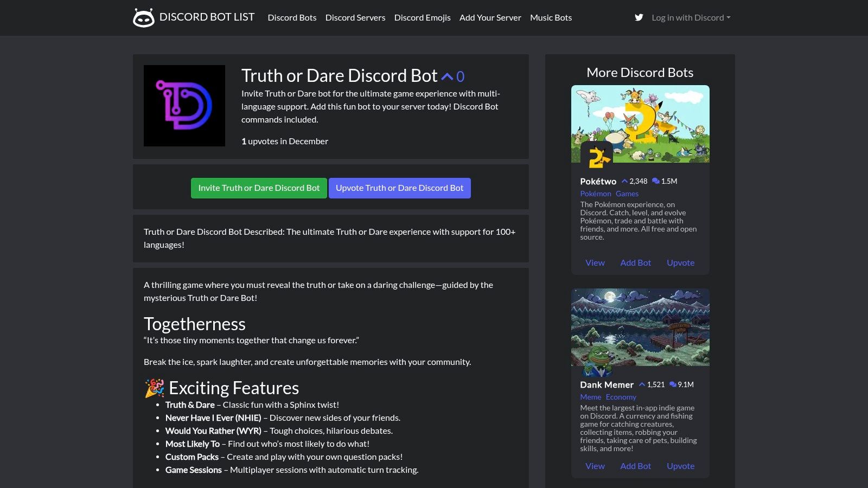Click Add Your Server in the navbar

click(490, 17)
